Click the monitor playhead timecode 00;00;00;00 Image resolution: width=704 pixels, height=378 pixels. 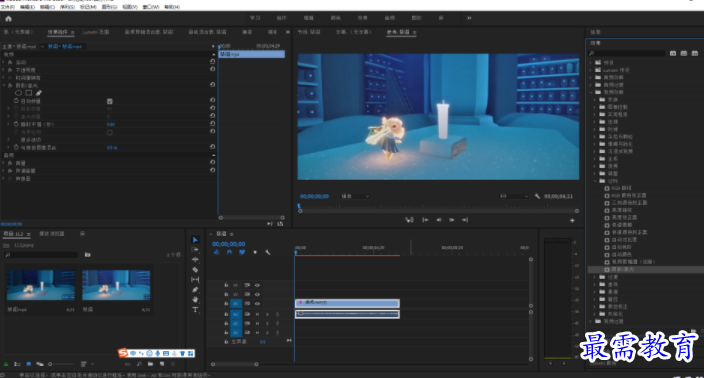tap(314, 196)
